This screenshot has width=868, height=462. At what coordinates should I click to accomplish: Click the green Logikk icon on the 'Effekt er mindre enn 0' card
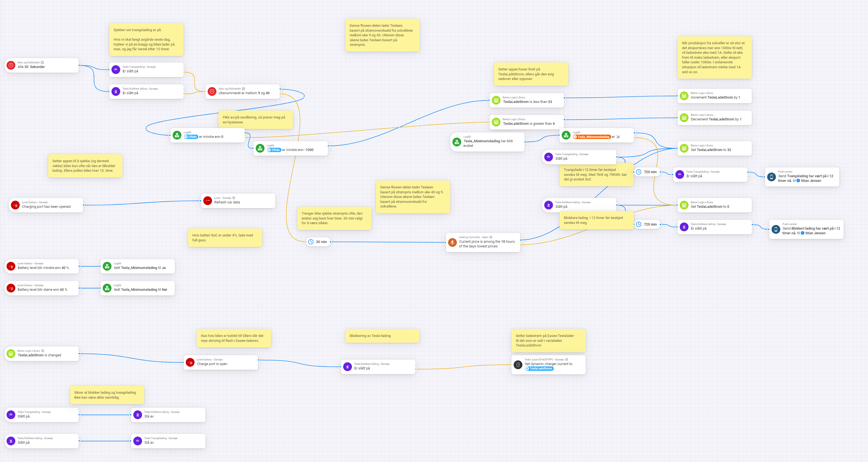(x=177, y=135)
